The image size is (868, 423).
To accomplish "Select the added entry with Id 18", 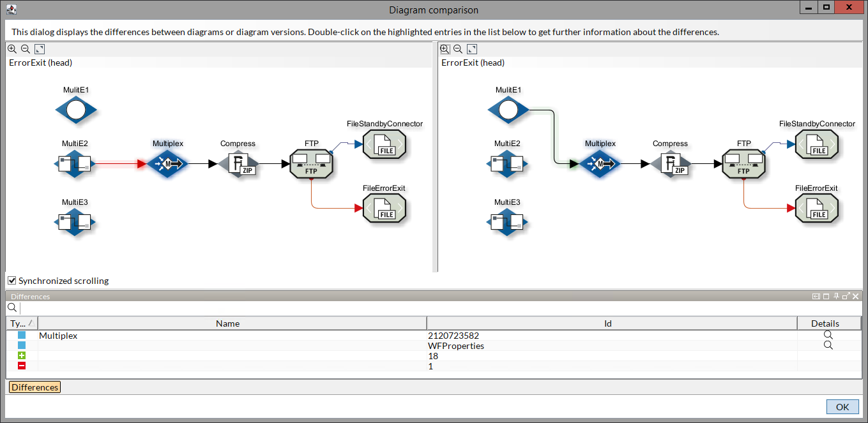I will coord(433,356).
